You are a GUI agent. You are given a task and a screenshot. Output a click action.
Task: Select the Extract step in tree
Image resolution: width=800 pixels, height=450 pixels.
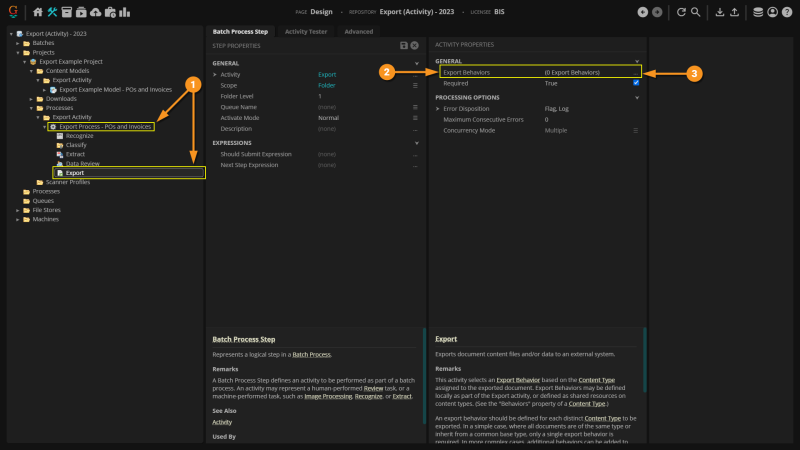pyautogui.click(x=76, y=154)
